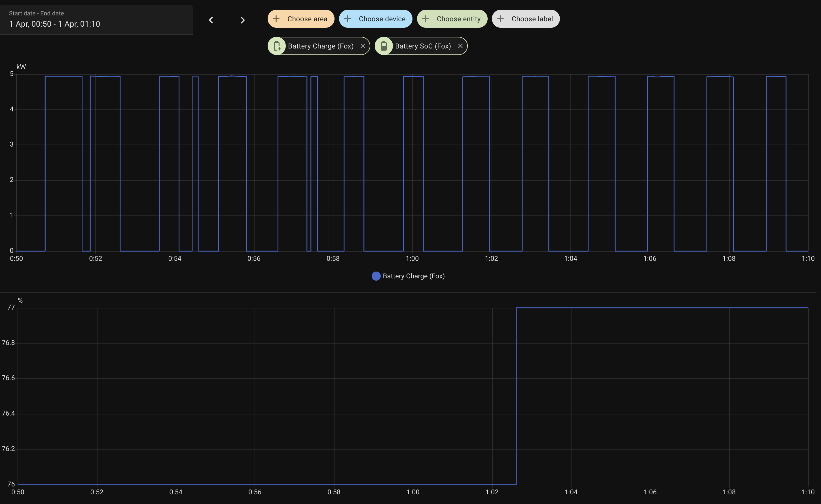
Task: Open the Choose area picker
Action: (x=307, y=19)
